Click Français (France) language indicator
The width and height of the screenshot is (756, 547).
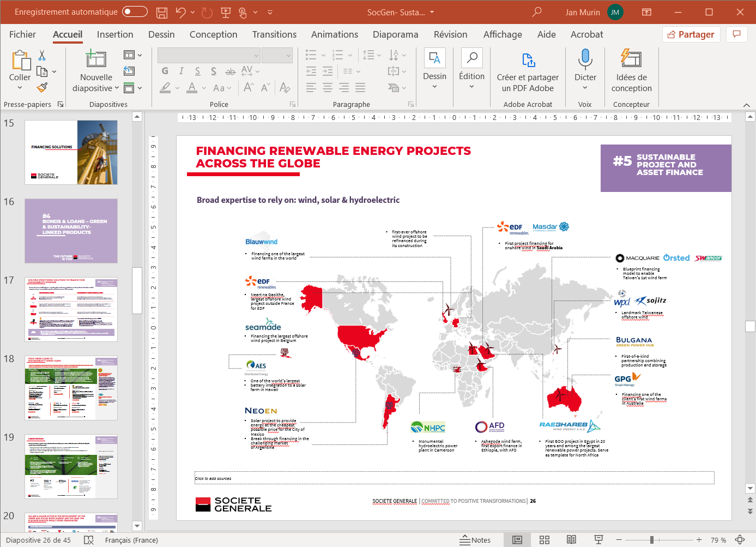point(131,540)
